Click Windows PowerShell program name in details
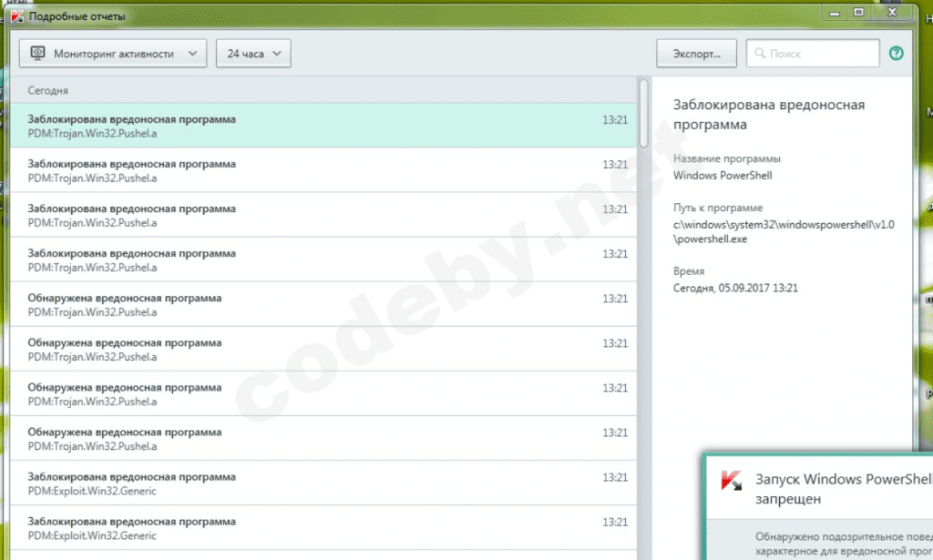The width and height of the screenshot is (933, 560). point(723,176)
